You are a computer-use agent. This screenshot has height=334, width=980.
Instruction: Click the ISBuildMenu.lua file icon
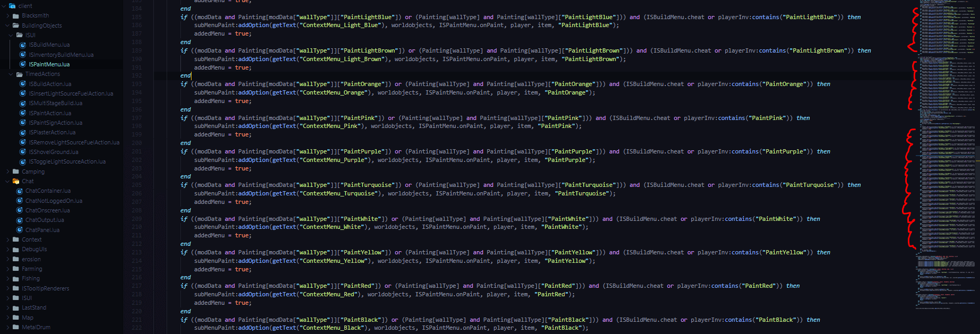[x=23, y=45]
